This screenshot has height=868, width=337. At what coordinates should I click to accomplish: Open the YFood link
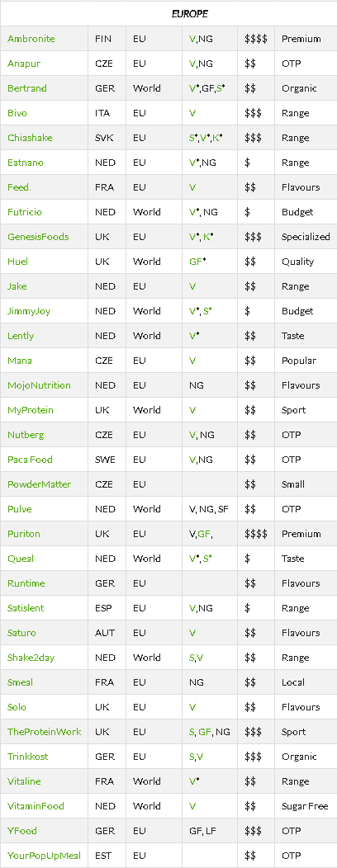[x=22, y=831]
